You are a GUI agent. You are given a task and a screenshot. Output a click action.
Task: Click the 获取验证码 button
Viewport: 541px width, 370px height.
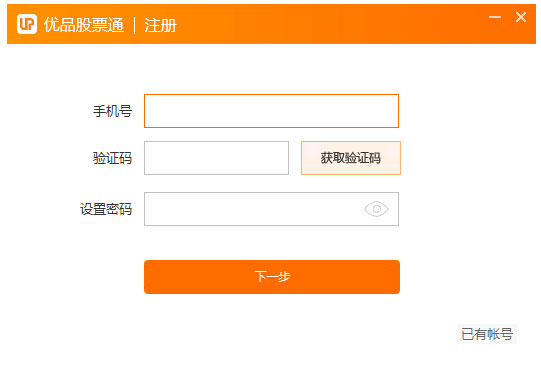[351, 158]
